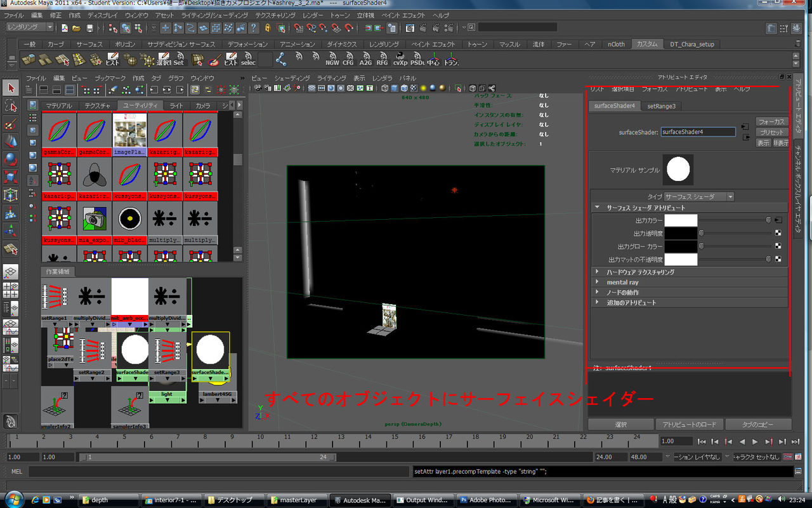Image resolution: width=812 pixels, height=508 pixels.
Task: Toggle the 出力グロー カラー checker map button
Action: click(778, 246)
